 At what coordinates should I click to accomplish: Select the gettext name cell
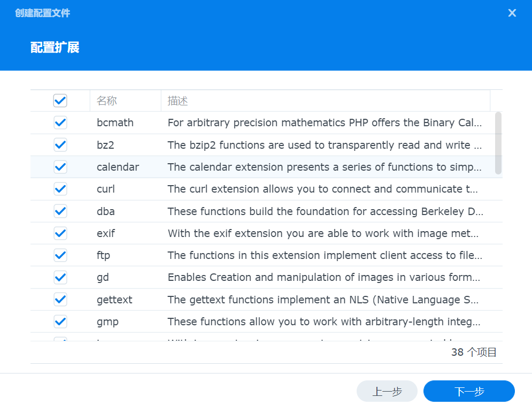(x=114, y=300)
